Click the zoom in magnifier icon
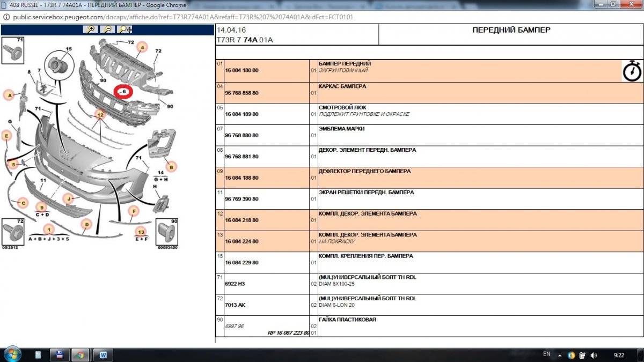 pyautogui.click(x=91, y=29)
